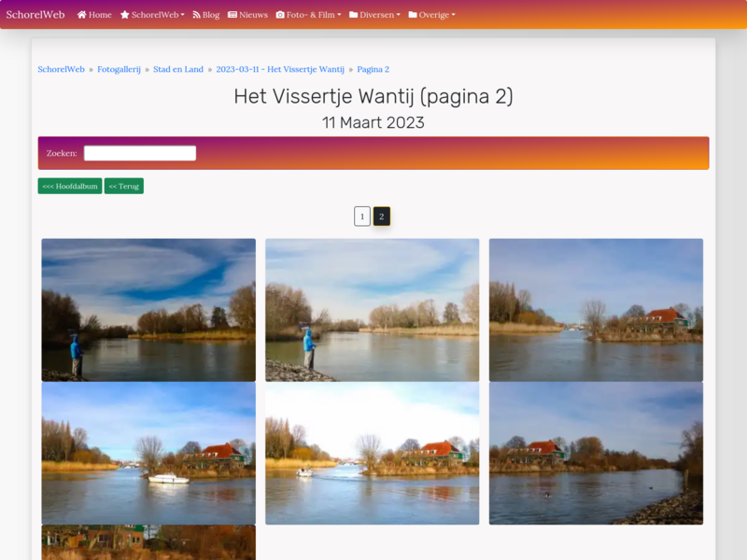Viewport: 747px width, 560px height.
Task: Open bright photo of fisherman on rocky bank
Action: coord(372,310)
